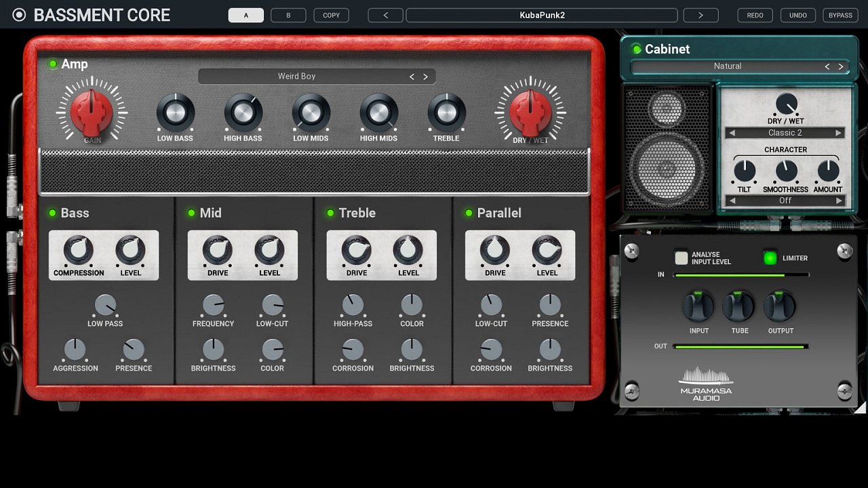Disable the Cabinet section power LED
This screenshot has height=488, width=868.
pyautogui.click(x=636, y=49)
